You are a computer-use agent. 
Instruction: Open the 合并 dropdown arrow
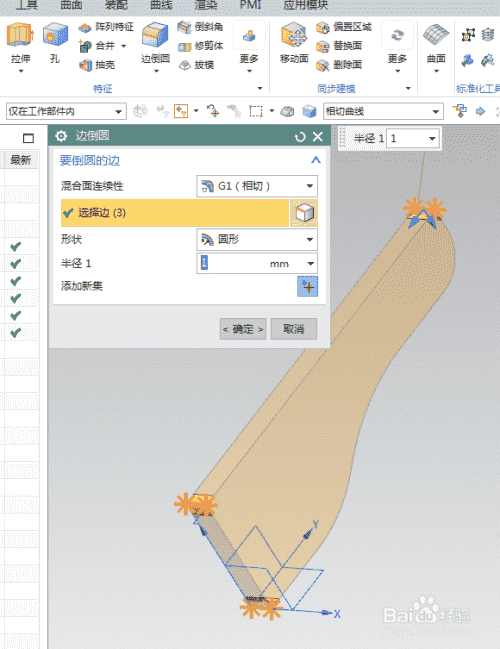pos(124,46)
